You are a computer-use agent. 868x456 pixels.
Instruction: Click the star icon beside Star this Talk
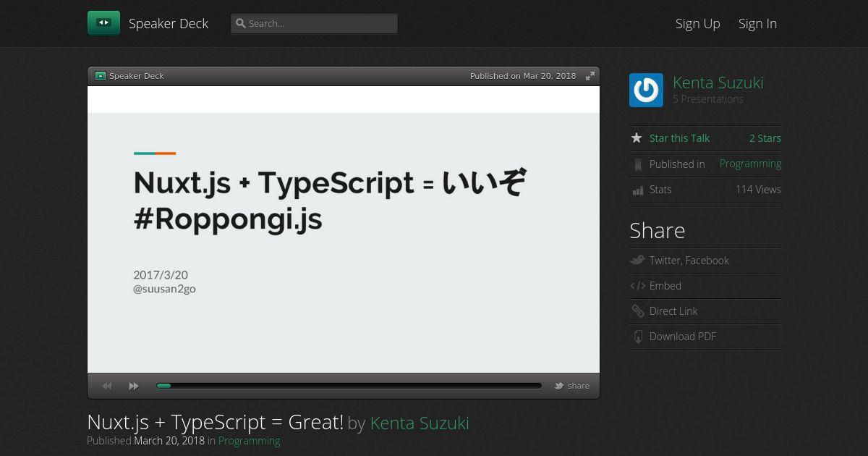(x=637, y=138)
